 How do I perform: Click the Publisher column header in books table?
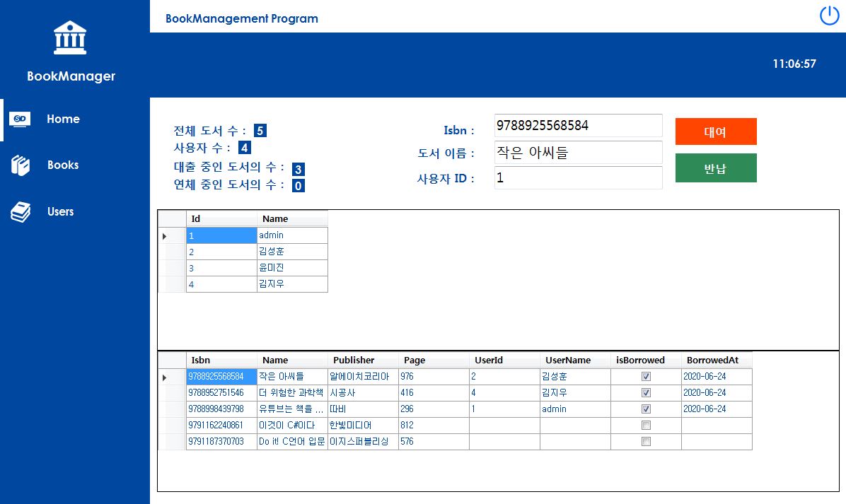(353, 360)
